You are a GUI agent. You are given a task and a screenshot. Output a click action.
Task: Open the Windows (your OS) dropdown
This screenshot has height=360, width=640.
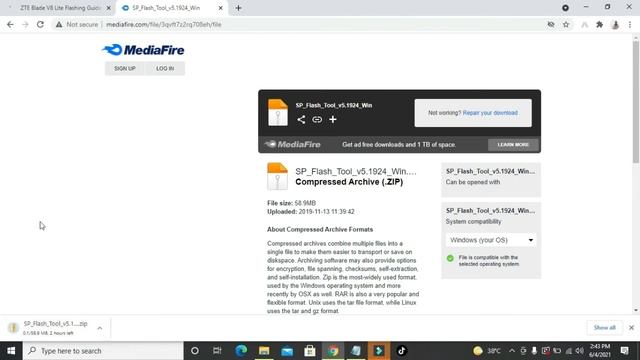tap(491, 240)
